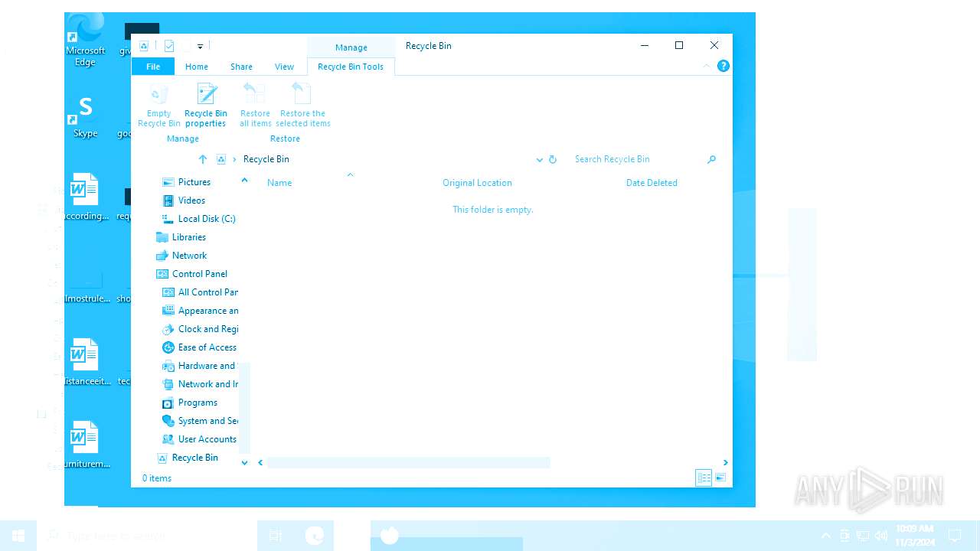
Task: Click the Manage contextual tab header
Action: pyautogui.click(x=351, y=47)
